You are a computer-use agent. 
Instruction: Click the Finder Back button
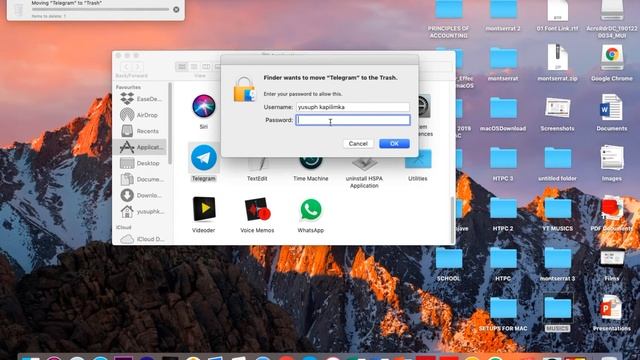(x=126, y=67)
